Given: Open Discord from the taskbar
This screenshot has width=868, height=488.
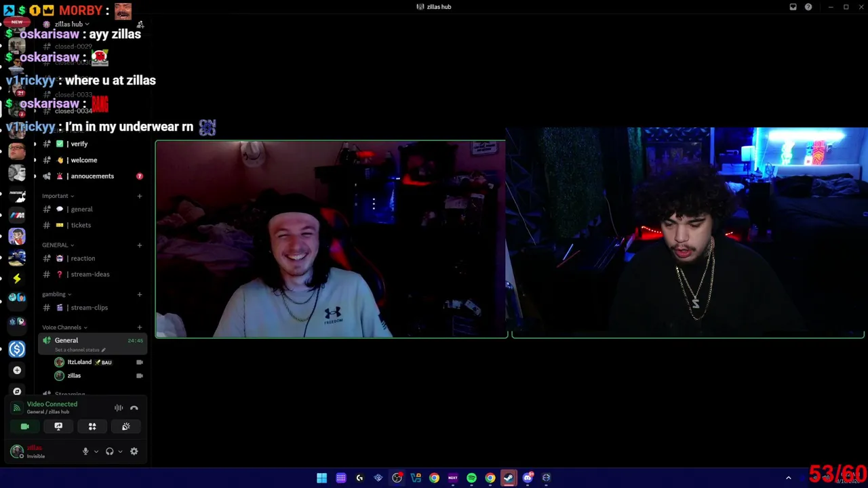Looking at the screenshot, I should (528, 478).
